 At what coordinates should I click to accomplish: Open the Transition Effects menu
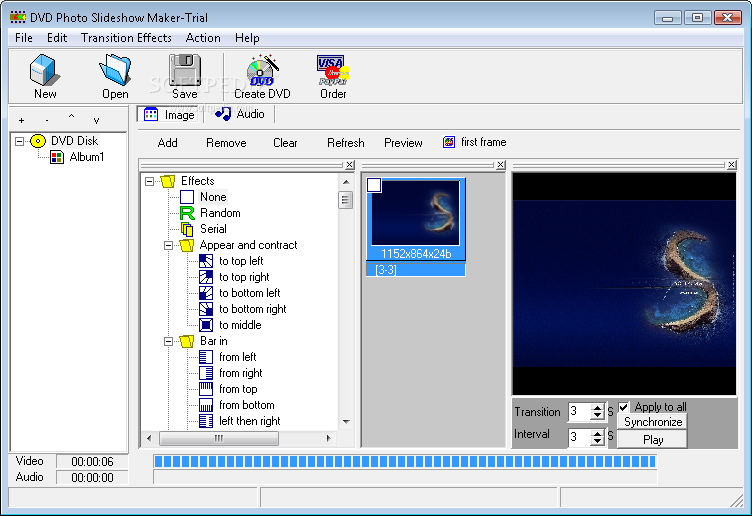tap(126, 38)
